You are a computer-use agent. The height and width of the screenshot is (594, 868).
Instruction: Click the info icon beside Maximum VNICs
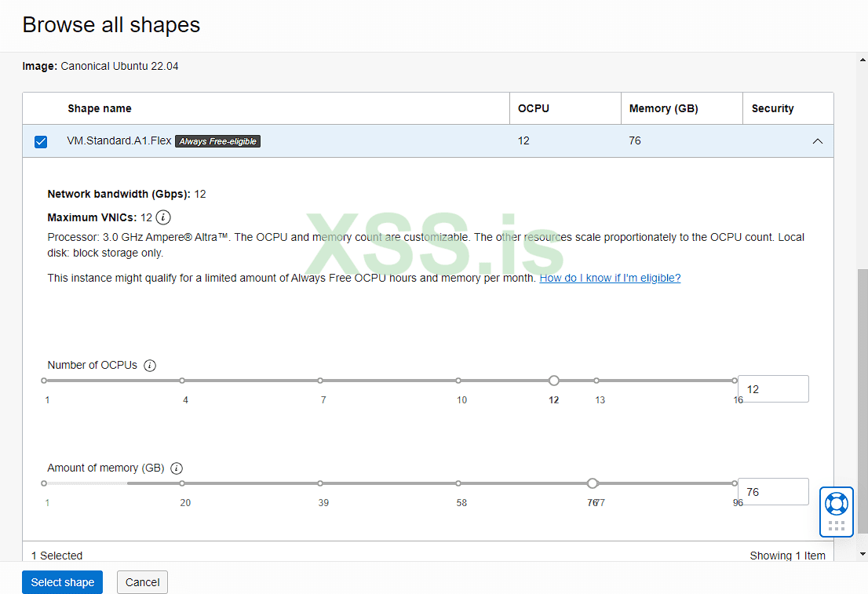coord(163,217)
